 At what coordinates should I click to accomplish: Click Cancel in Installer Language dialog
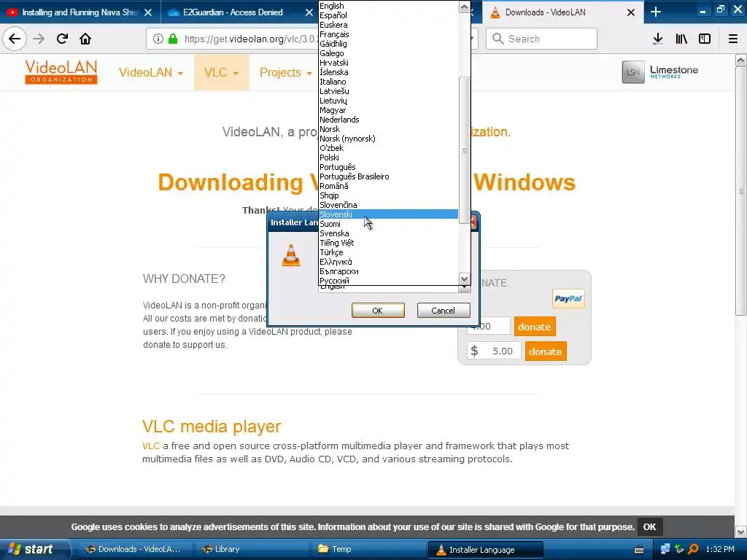[x=443, y=311]
